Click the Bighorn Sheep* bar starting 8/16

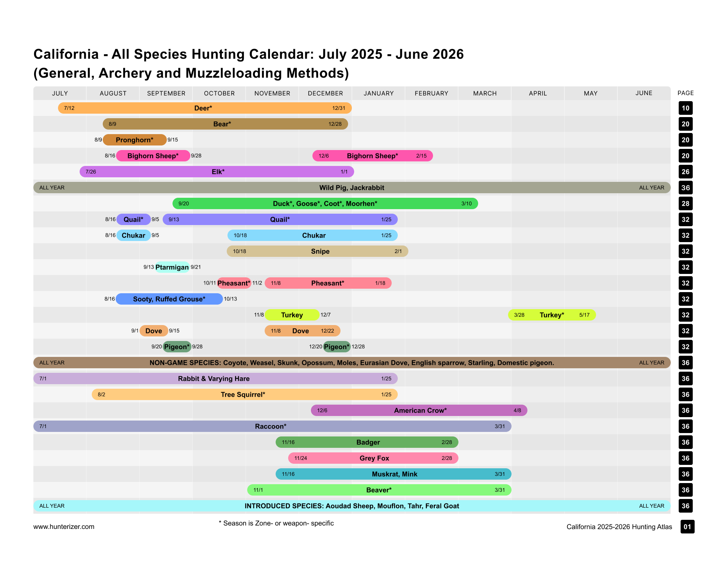point(153,156)
